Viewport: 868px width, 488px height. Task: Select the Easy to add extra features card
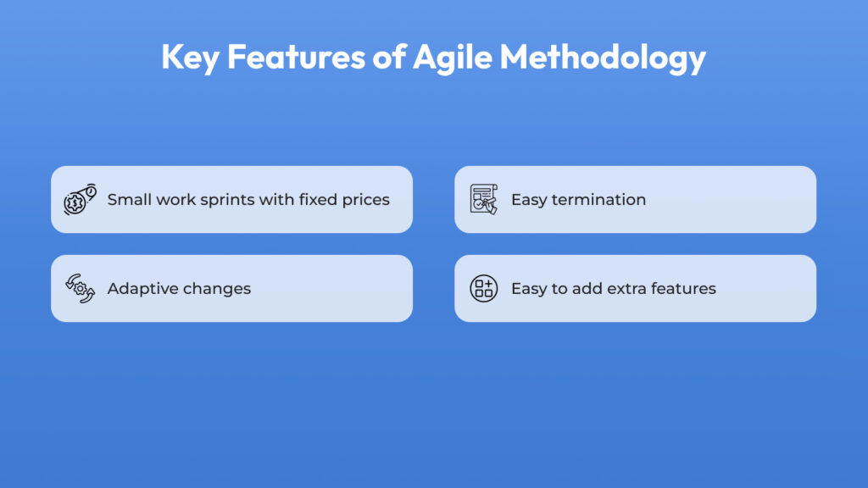click(636, 288)
